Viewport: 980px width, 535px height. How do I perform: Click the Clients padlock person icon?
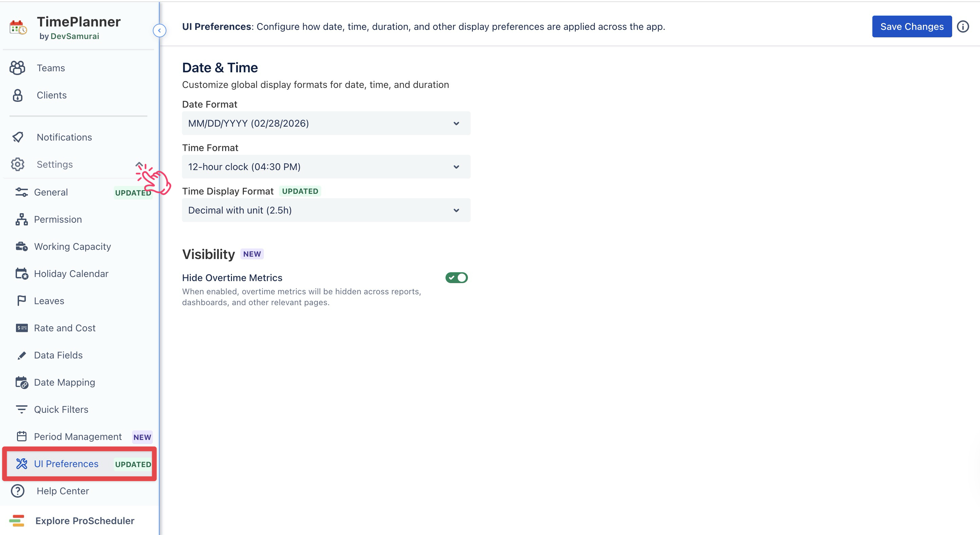coord(18,95)
